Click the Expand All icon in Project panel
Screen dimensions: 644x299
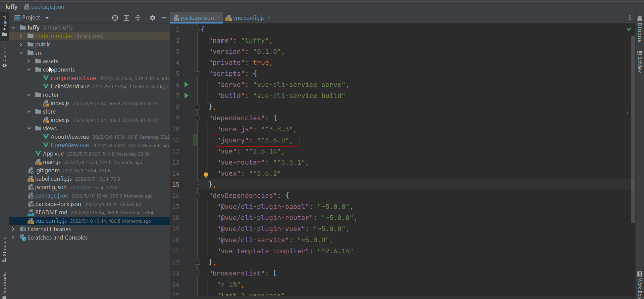click(126, 18)
